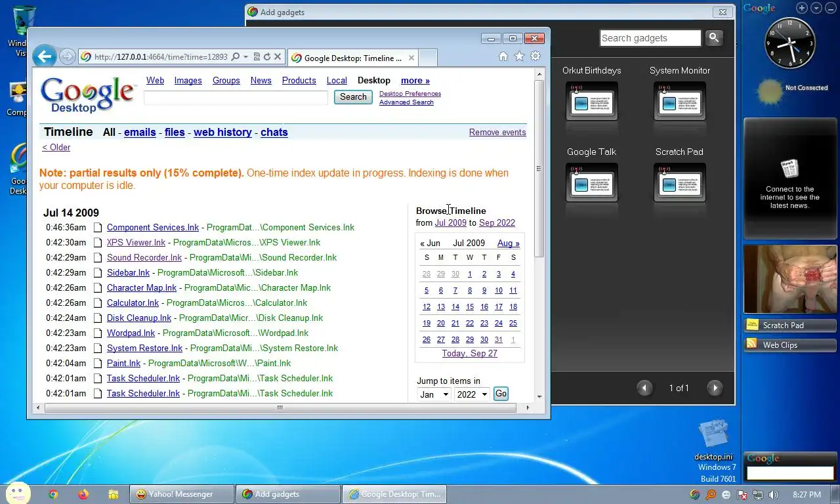The height and width of the screenshot is (504, 840).
Task: Open the Scratch Pad sidebar item
Action: (x=790, y=325)
